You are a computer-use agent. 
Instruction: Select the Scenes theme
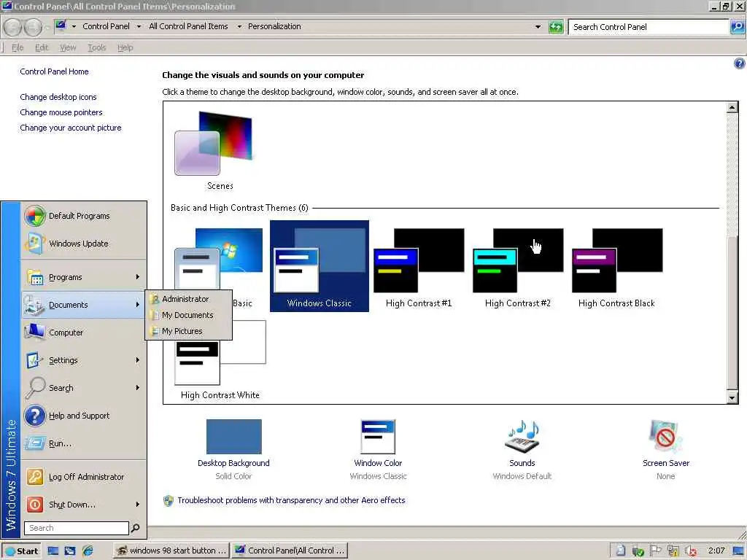tap(220, 150)
